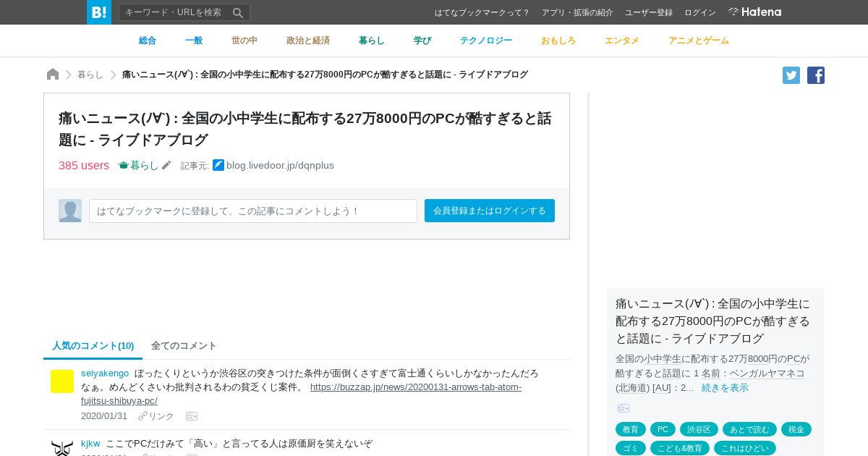The height and width of the screenshot is (456, 868).
Task: Click the Hatena Bookmark B! logo
Action: click(x=99, y=12)
